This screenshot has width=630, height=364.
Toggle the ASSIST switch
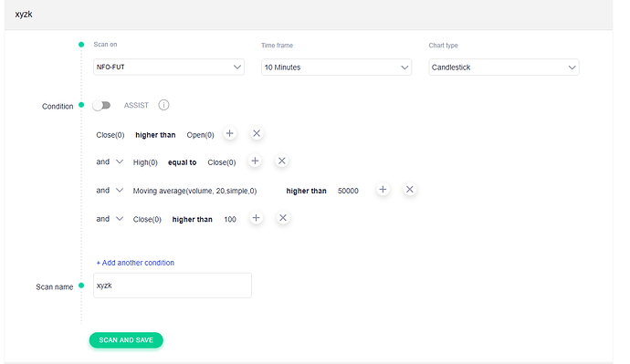[101, 105]
